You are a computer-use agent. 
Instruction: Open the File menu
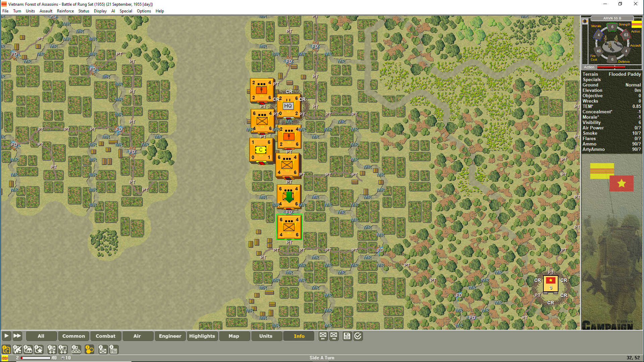pyautogui.click(x=5, y=11)
